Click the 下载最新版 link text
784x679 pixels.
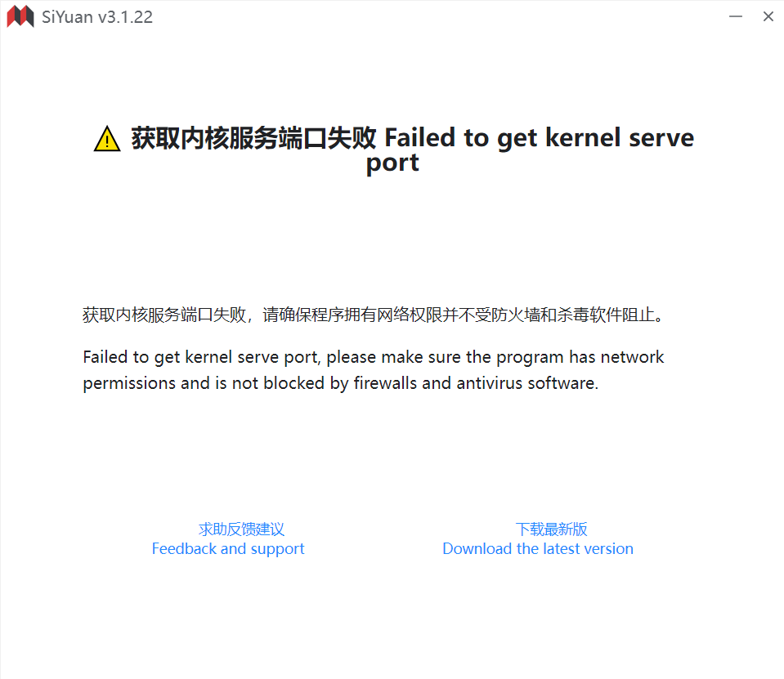coord(552,529)
